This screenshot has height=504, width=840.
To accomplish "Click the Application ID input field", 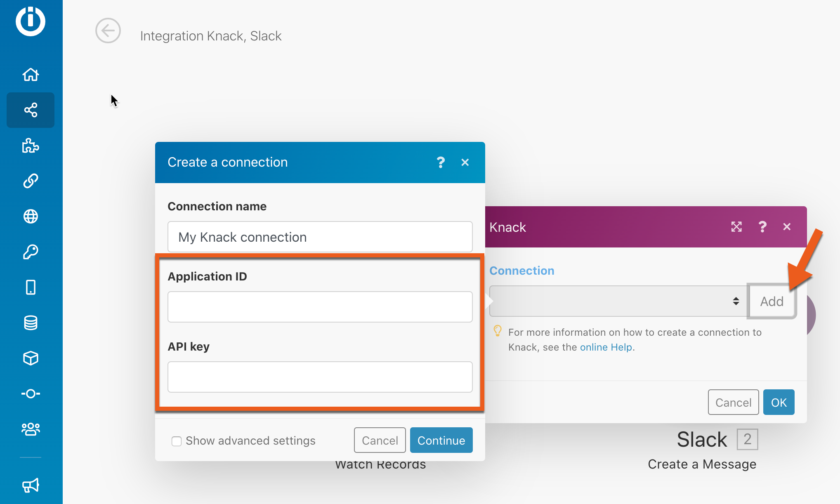I will pos(320,307).
